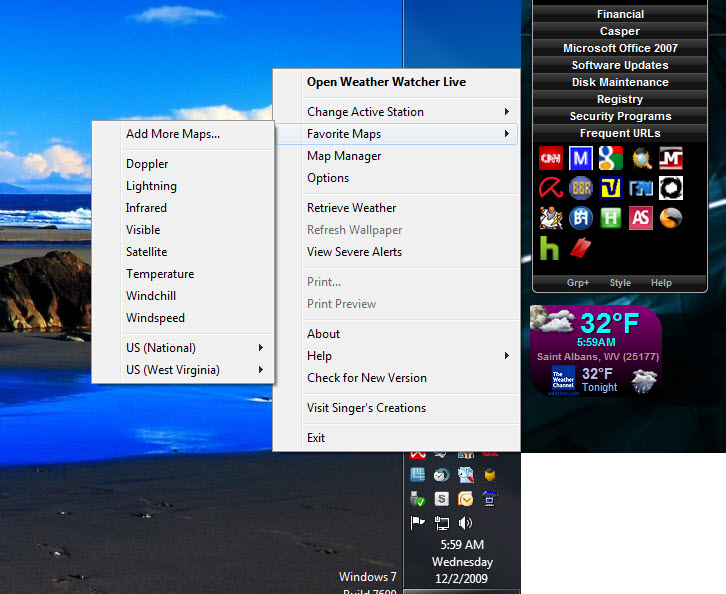The height and width of the screenshot is (594, 726).
Task: Click the network tray icon
Action: 442,523
